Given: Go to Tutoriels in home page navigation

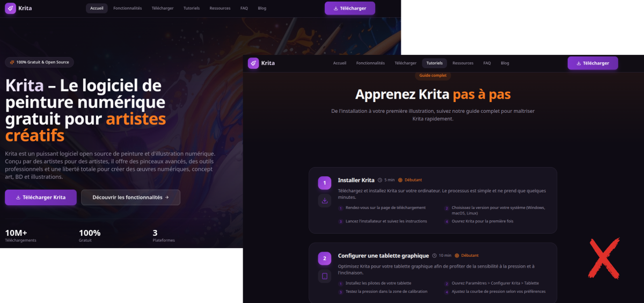Looking at the screenshot, I should 192,8.
